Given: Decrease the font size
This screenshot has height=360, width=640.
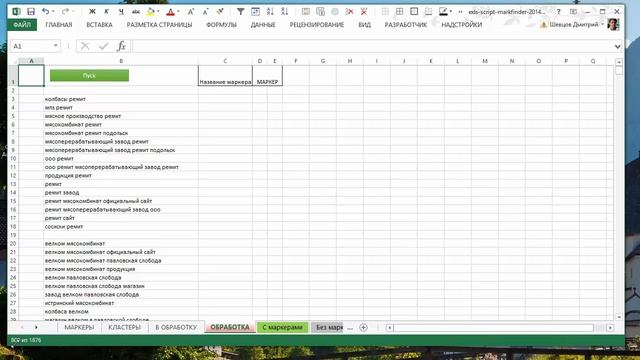Looking at the screenshot, I should (205, 12).
